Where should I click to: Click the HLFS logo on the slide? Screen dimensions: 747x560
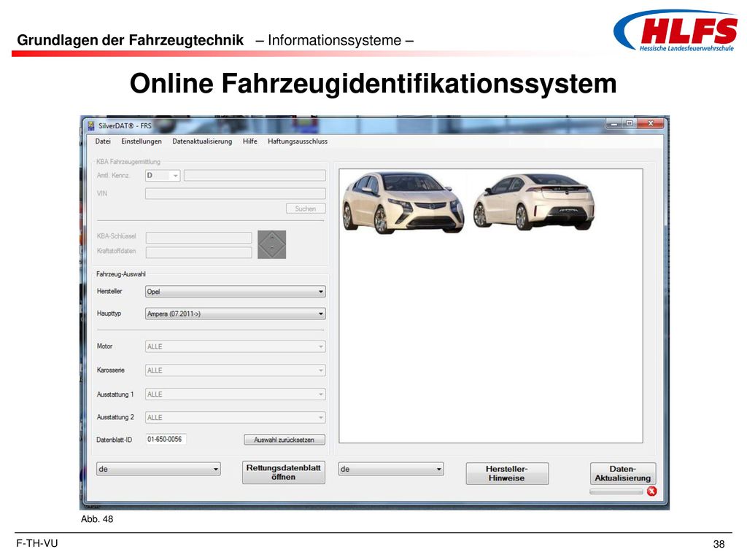[676, 31]
